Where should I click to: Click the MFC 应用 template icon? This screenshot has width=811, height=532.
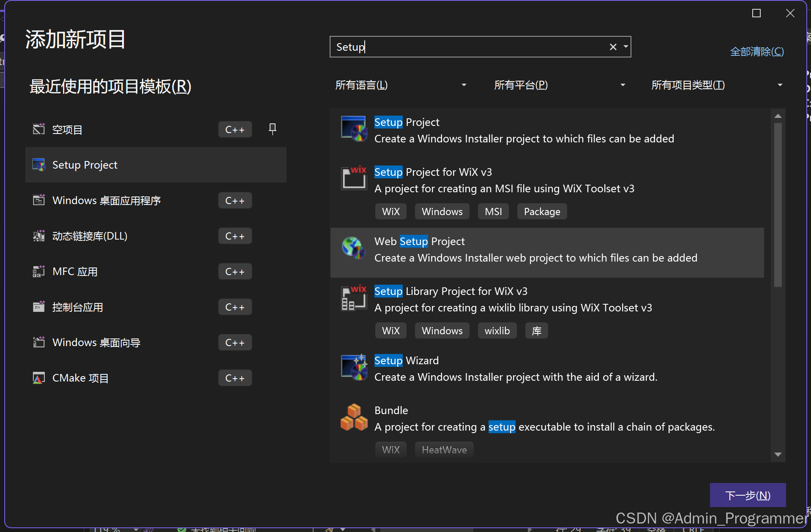pos(39,271)
